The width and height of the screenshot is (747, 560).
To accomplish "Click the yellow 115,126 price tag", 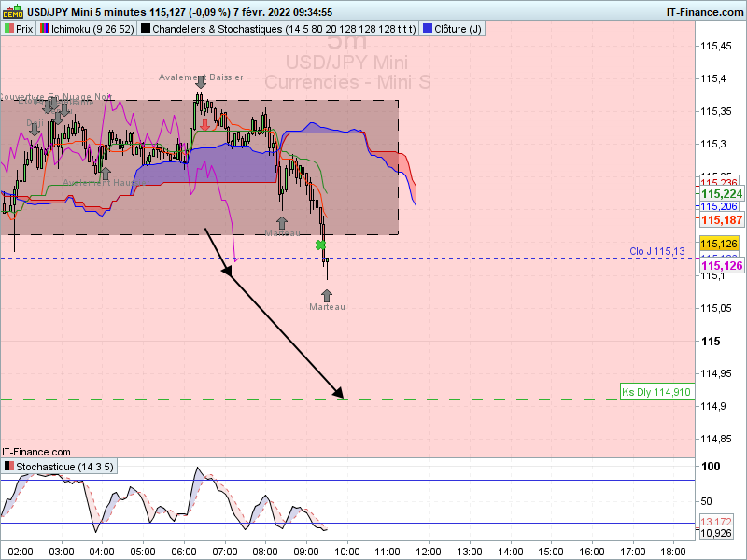I will pyautogui.click(x=719, y=244).
